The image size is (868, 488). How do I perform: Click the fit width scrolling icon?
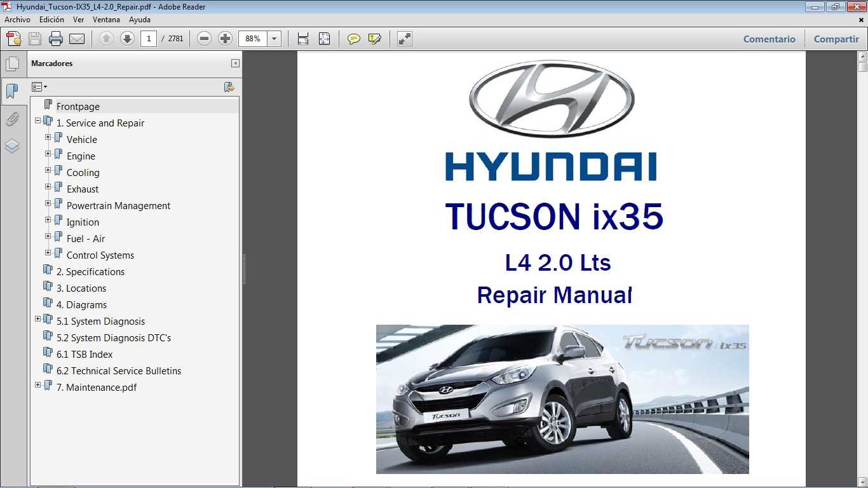(x=303, y=39)
